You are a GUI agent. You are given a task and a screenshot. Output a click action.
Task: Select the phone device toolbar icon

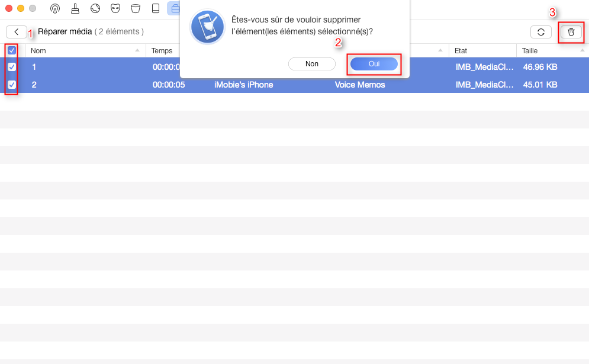point(156,8)
